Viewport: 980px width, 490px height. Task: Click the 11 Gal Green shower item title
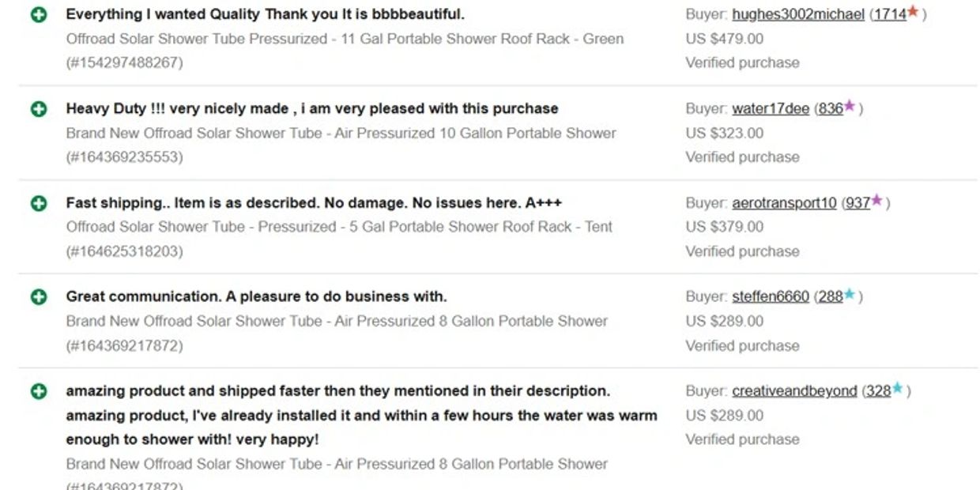[345, 39]
